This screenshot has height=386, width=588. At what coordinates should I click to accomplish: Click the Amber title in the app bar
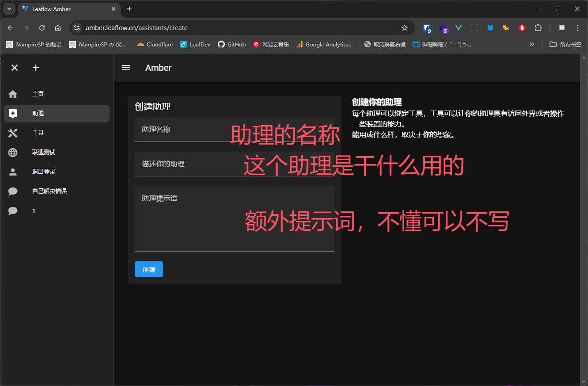(x=158, y=68)
